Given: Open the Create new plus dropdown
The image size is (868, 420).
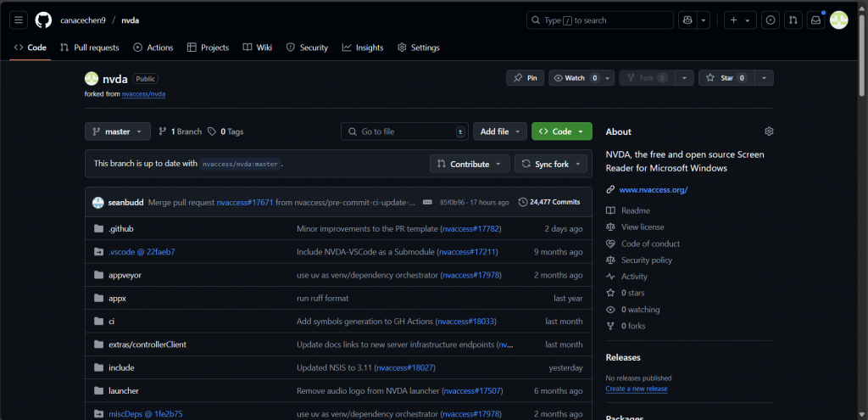Looking at the screenshot, I should [740, 20].
